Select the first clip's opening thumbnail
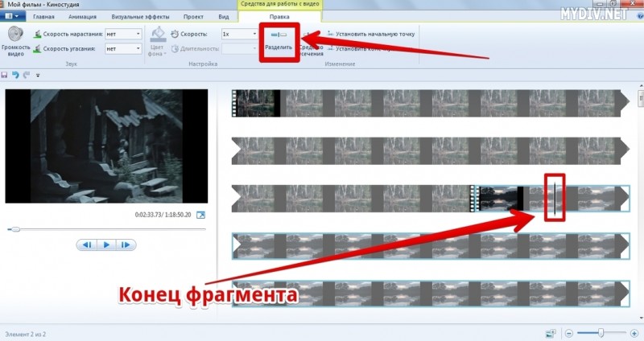This screenshot has height=341, width=644. point(256,104)
